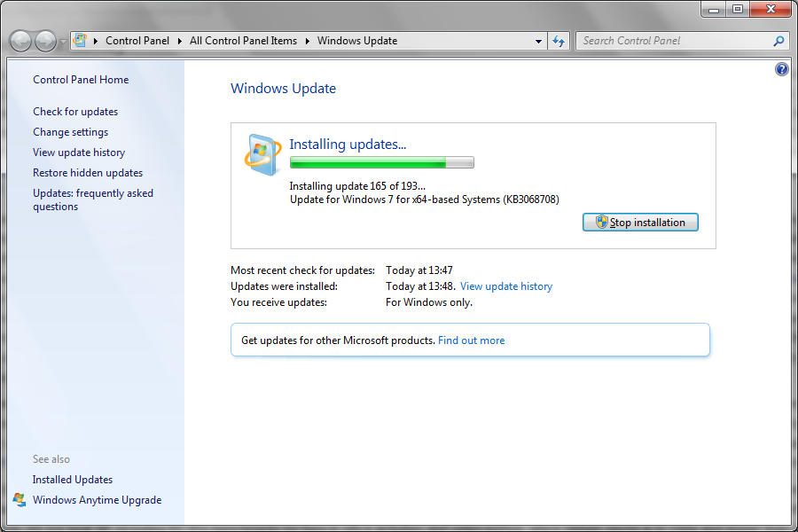Click the KB3068708 update name text
This screenshot has height=532, width=798.
425,199
